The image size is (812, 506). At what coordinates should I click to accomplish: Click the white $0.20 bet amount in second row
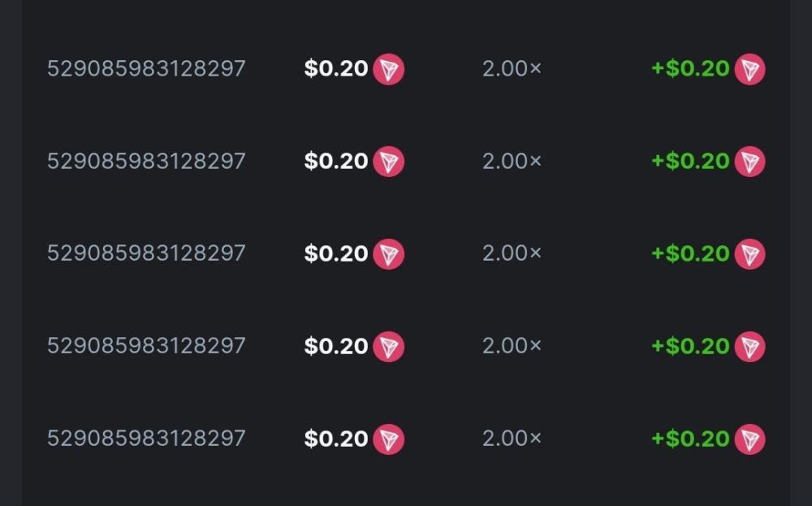pos(336,161)
